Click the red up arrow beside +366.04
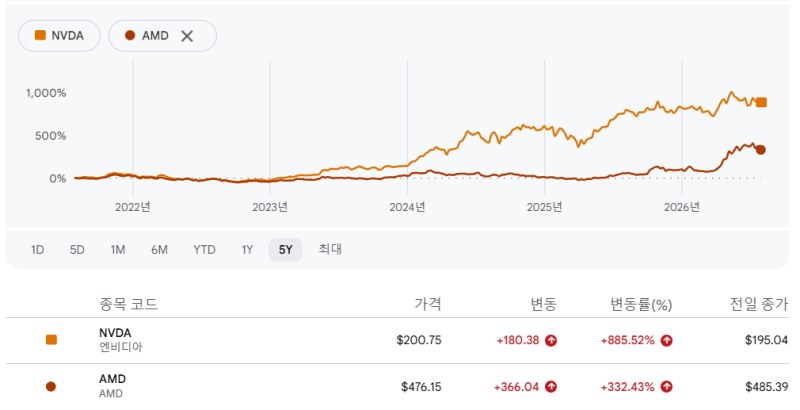 tap(551, 387)
